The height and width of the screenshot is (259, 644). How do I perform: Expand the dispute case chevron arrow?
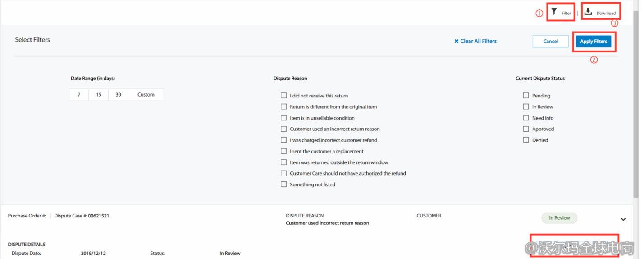point(623,219)
